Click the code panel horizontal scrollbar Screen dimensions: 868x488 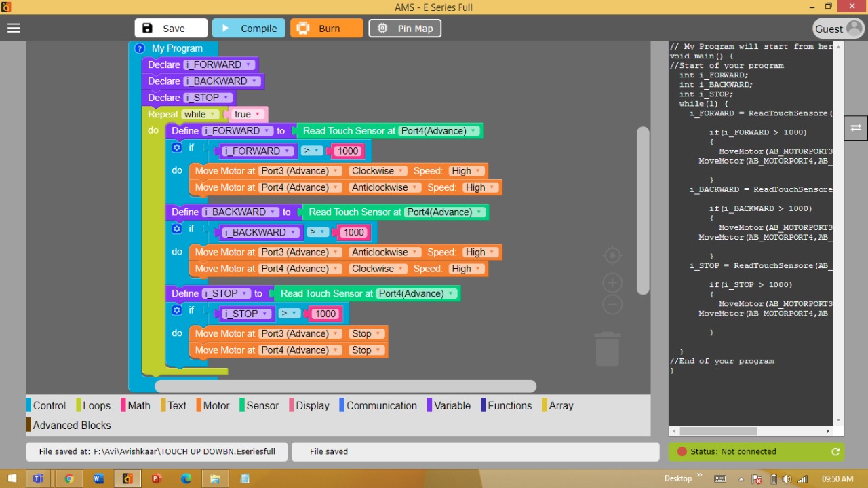718,431
